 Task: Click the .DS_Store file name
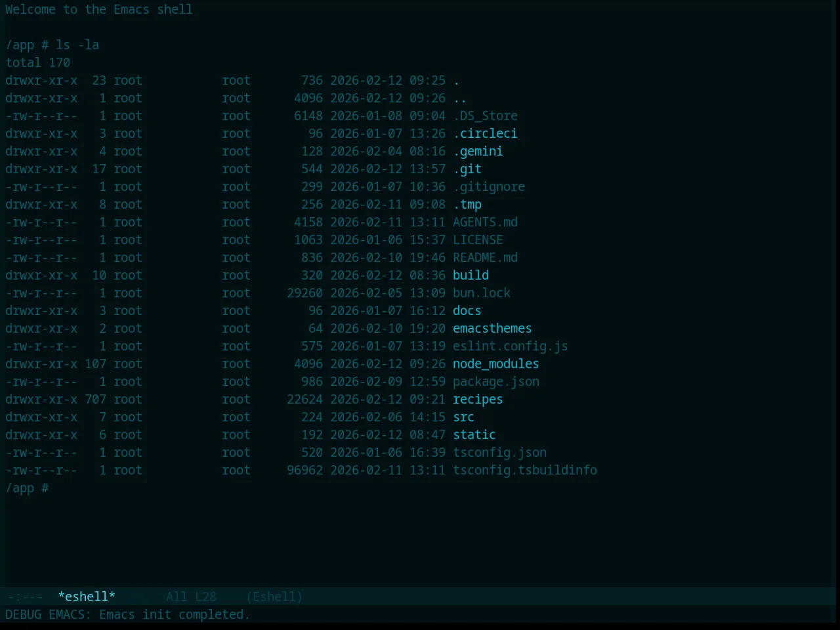[485, 115]
